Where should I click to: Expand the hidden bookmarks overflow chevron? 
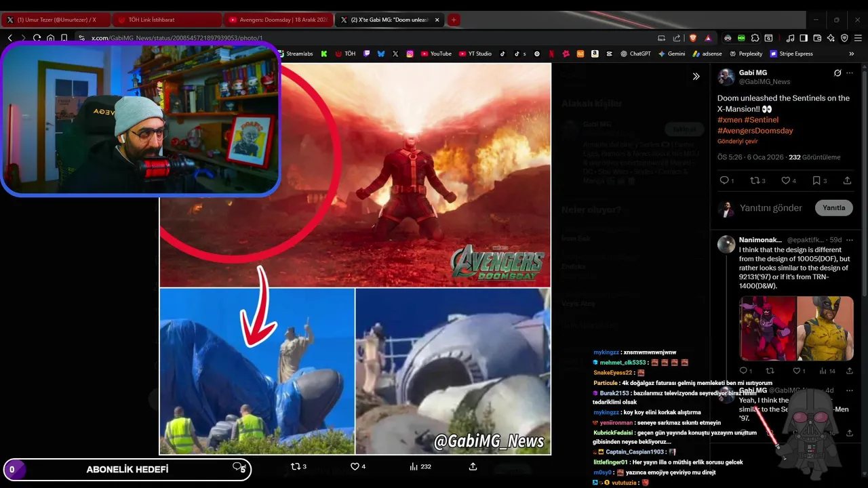pyautogui.click(x=852, y=54)
